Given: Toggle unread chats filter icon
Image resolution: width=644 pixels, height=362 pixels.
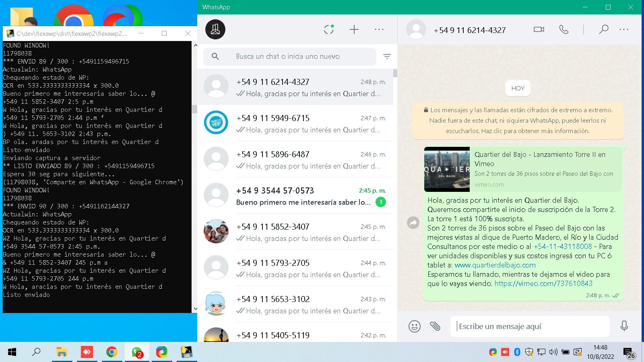Looking at the screenshot, I should (x=387, y=57).
